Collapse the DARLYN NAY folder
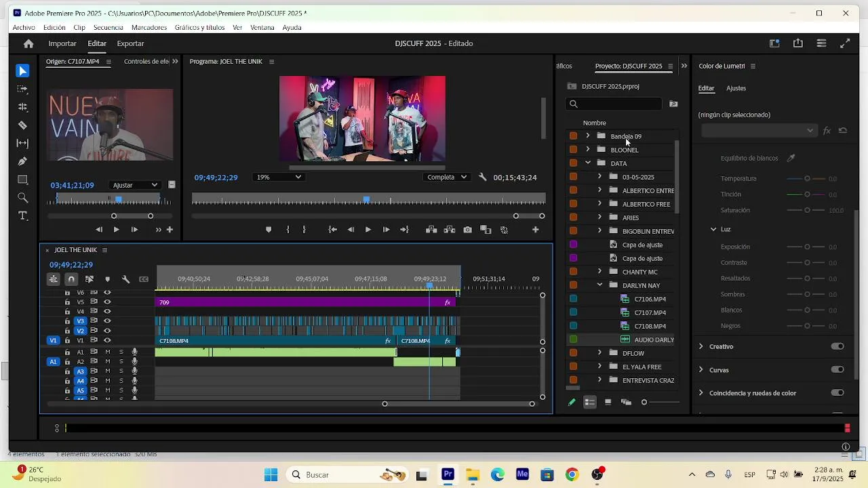Image resolution: width=868 pixels, height=488 pixels. (599, 285)
